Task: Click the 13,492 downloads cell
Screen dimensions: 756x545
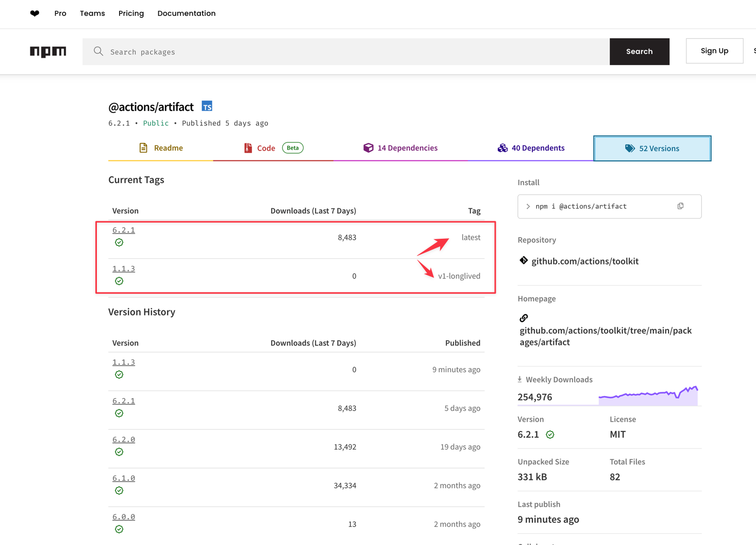Action: pyautogui.click(x=345, y=447)
